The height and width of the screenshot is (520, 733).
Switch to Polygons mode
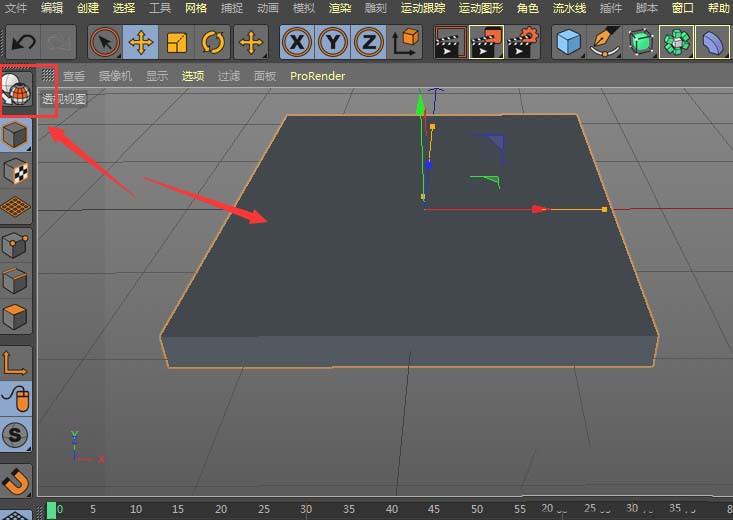point(15,317)
